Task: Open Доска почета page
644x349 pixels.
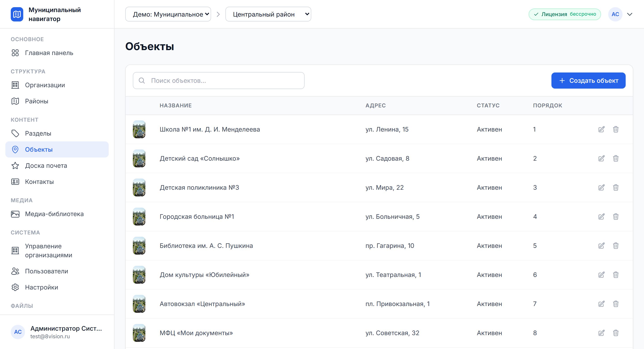Action: (x=57, y=166)
